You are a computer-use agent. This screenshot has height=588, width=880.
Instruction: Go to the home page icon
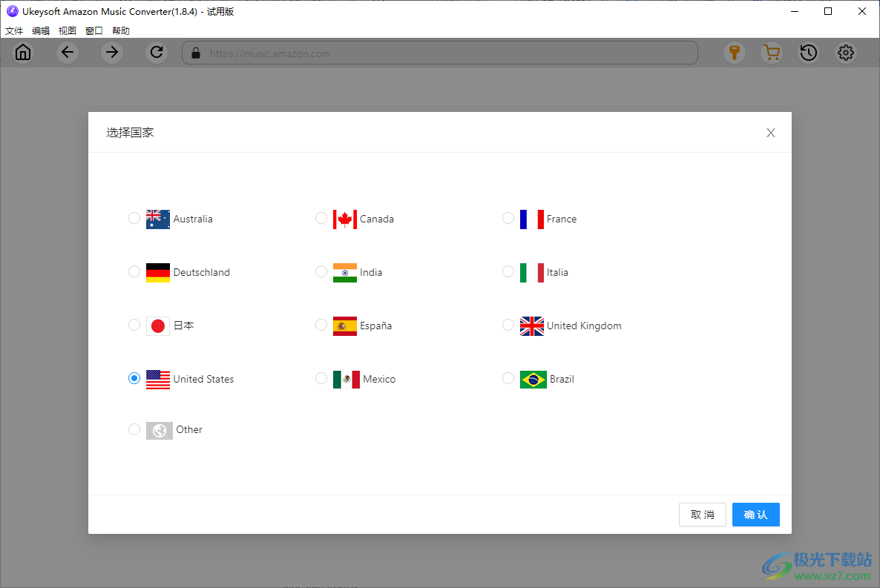pos(23,53)
